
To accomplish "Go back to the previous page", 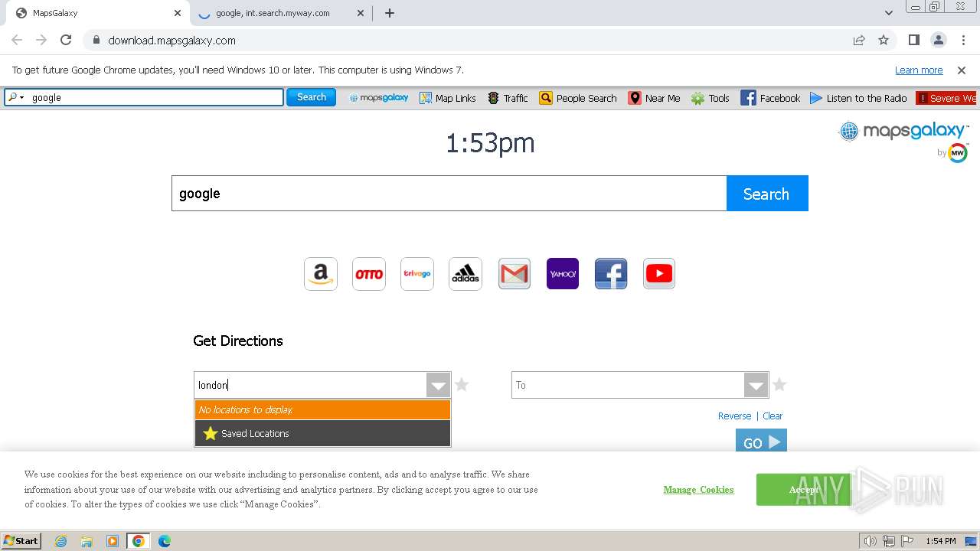I will click(x=17, y=40).
